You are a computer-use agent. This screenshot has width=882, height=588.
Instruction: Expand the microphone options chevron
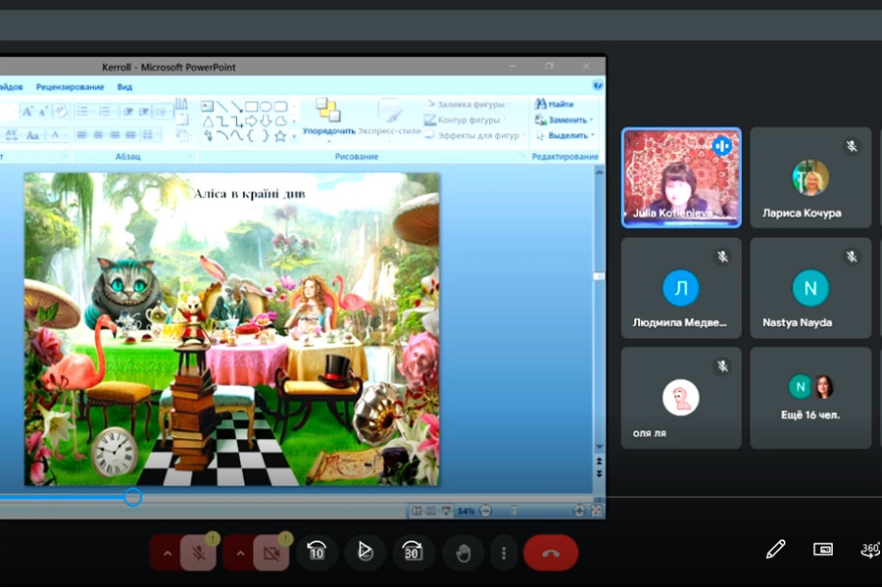166,553
